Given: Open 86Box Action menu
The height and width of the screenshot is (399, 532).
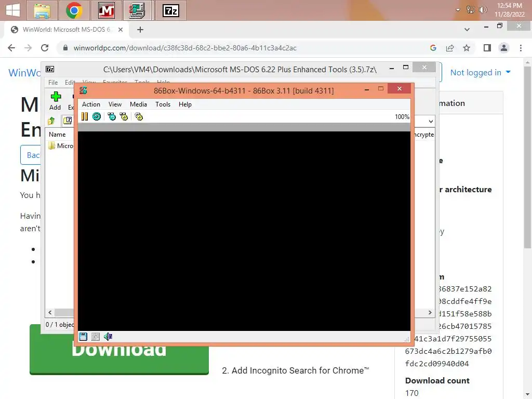Looking at the screenshot, I should (x=91, y=104).
